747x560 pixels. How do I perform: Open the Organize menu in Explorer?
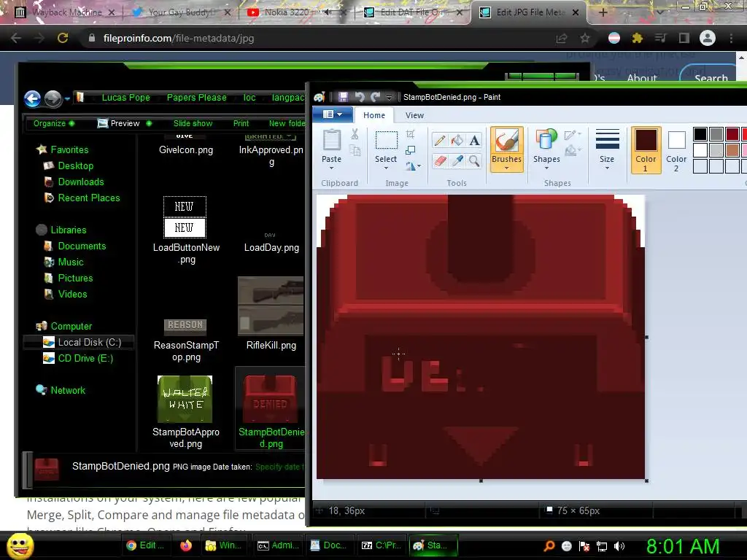(x=54, y=123)
